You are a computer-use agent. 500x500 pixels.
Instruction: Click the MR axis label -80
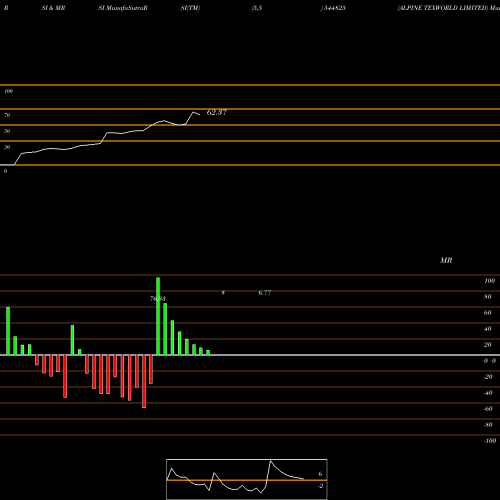488,425
